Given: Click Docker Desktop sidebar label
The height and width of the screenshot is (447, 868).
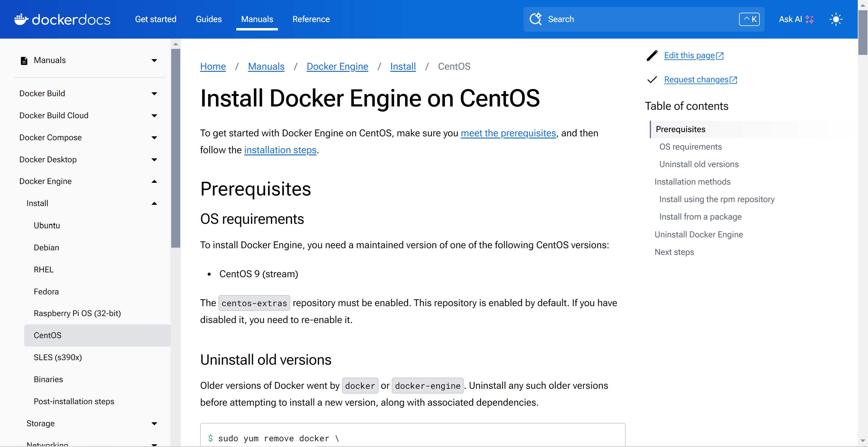Looking at the screenshot, I should 48,160.
